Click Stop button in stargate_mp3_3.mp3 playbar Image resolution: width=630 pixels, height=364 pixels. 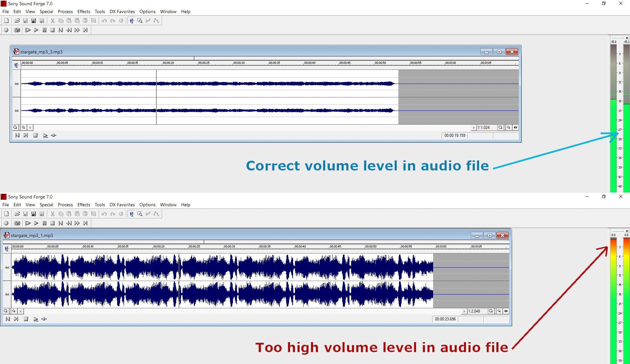pos(35,135)
